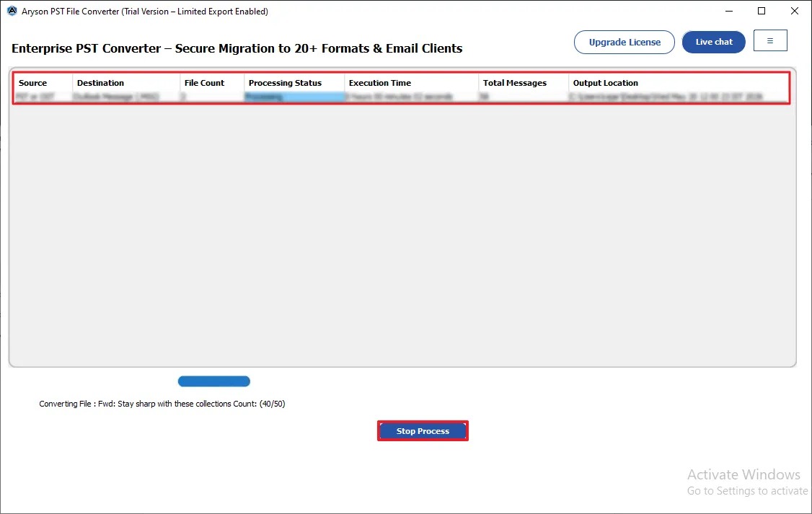Click the Processing Status column header
The image size is (812, 514).
tap(294, 83)
